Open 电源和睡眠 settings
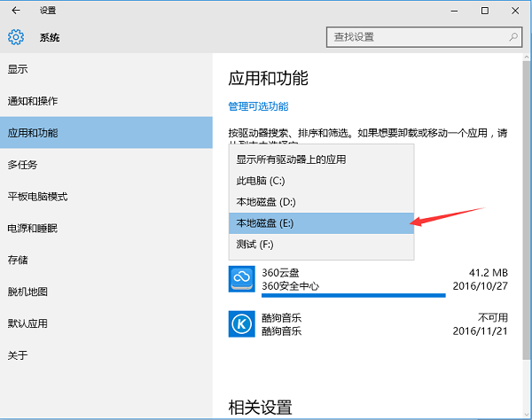This screenshot has width=532, height=420. pos(32,229)
